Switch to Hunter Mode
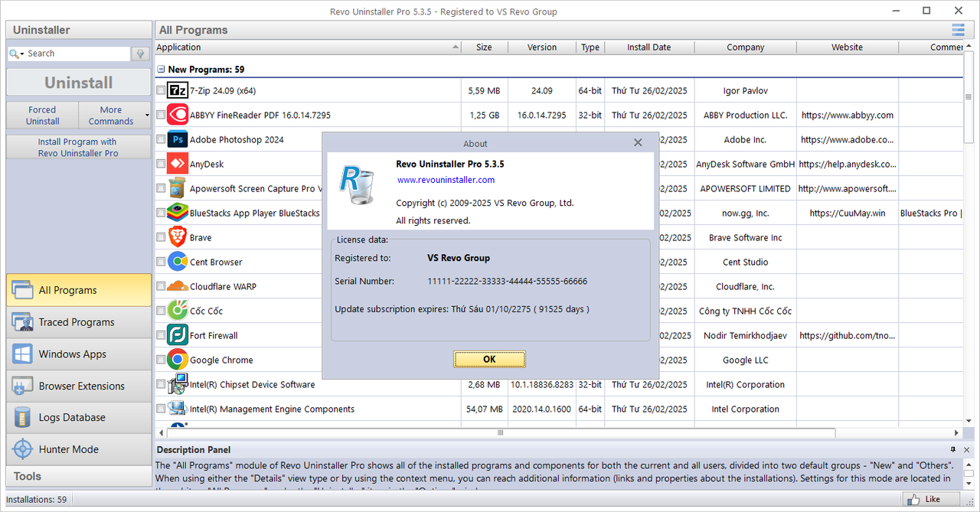 [79, 449]
